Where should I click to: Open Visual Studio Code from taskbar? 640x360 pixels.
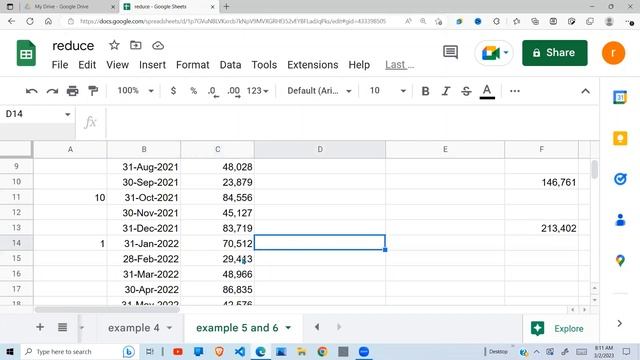(x=240, y=351)
